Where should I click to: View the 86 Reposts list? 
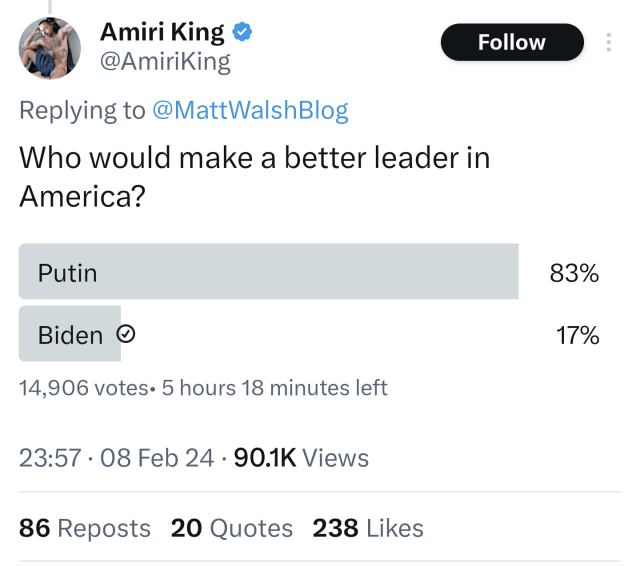85,528
